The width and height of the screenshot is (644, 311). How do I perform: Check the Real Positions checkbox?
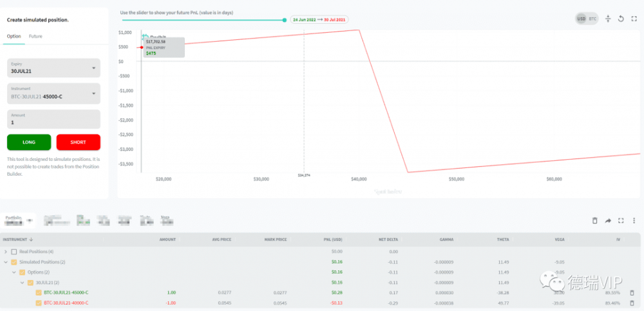point(14,251)
